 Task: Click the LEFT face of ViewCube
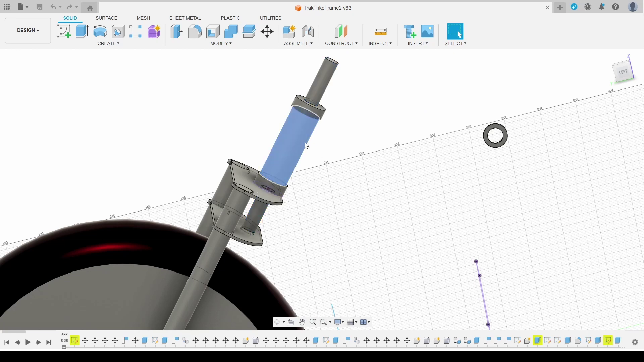pos(623,72)
